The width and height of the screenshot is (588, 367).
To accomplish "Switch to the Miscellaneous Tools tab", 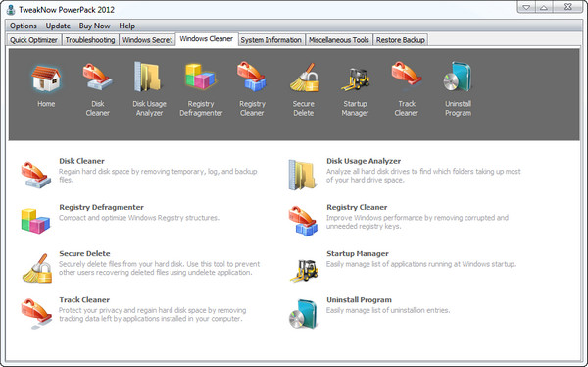I will pos(339,40).
